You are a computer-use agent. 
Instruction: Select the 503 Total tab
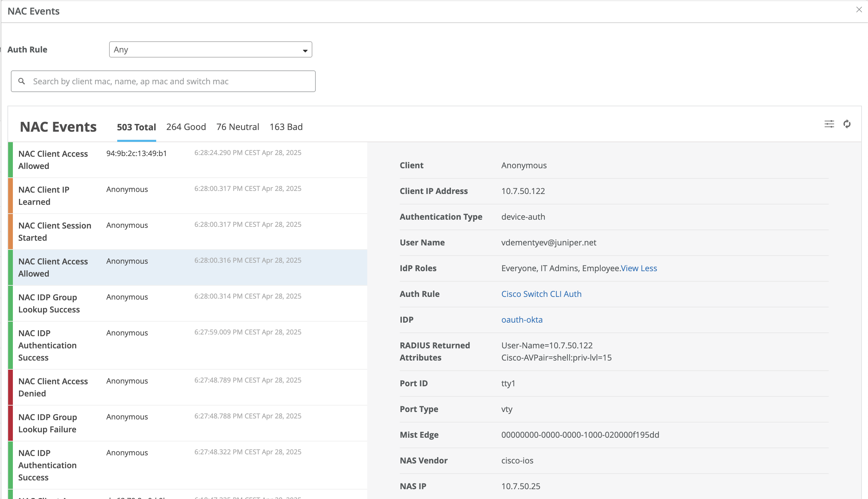tap(136, 127)
